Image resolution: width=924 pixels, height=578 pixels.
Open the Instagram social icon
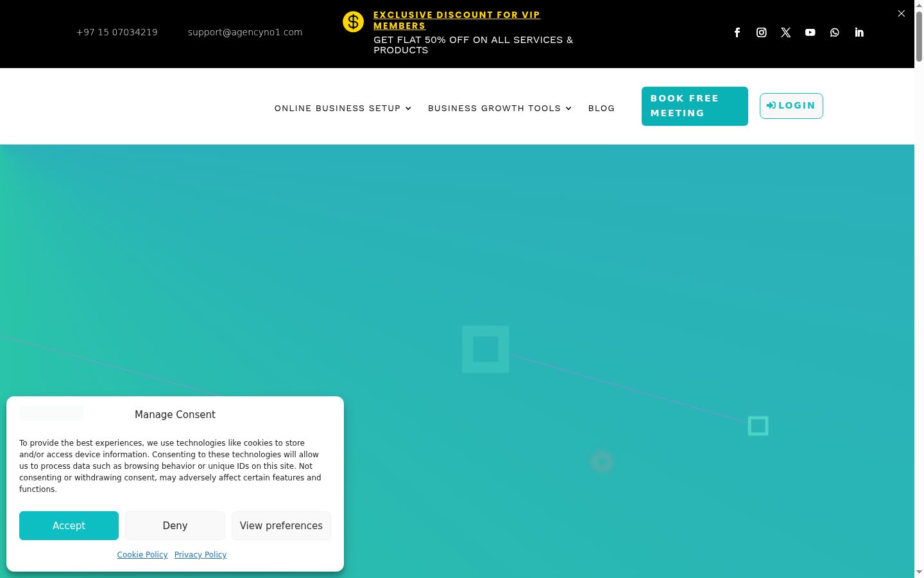[762, 32]
